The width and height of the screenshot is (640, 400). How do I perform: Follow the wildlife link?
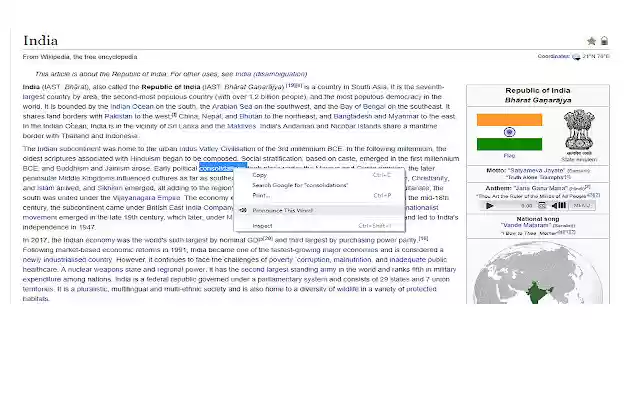[347, 289]
